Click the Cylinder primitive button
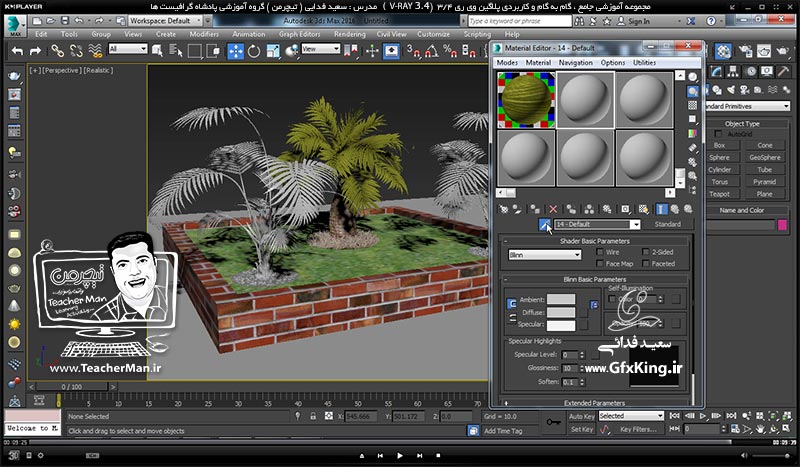The width and height of the screenshot is (800, 467). 719,169
